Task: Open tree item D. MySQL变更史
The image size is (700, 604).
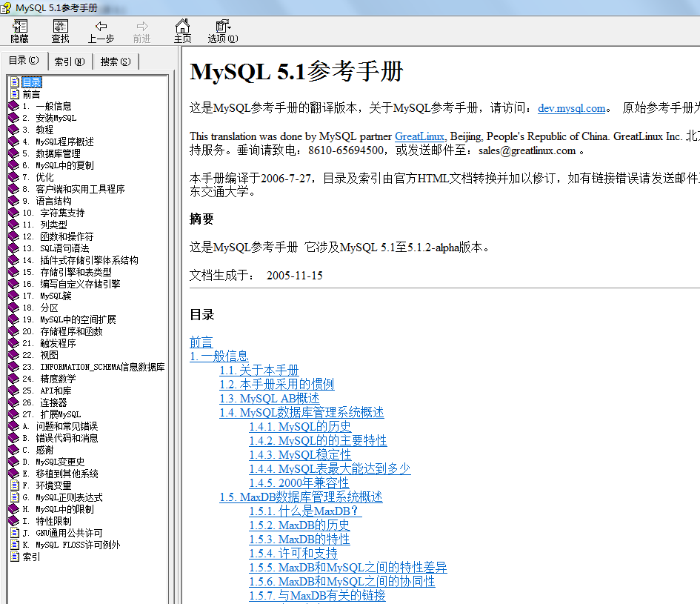Action: [53, 462]
